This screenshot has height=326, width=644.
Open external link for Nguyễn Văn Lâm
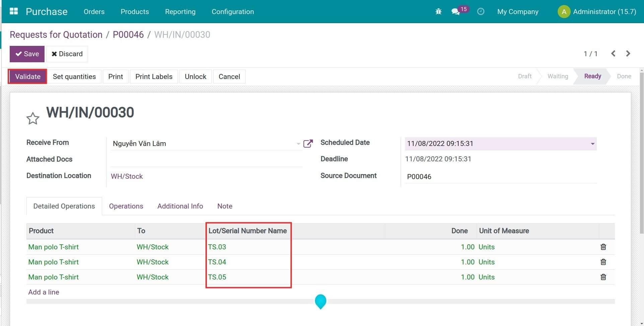click(308, 144)
